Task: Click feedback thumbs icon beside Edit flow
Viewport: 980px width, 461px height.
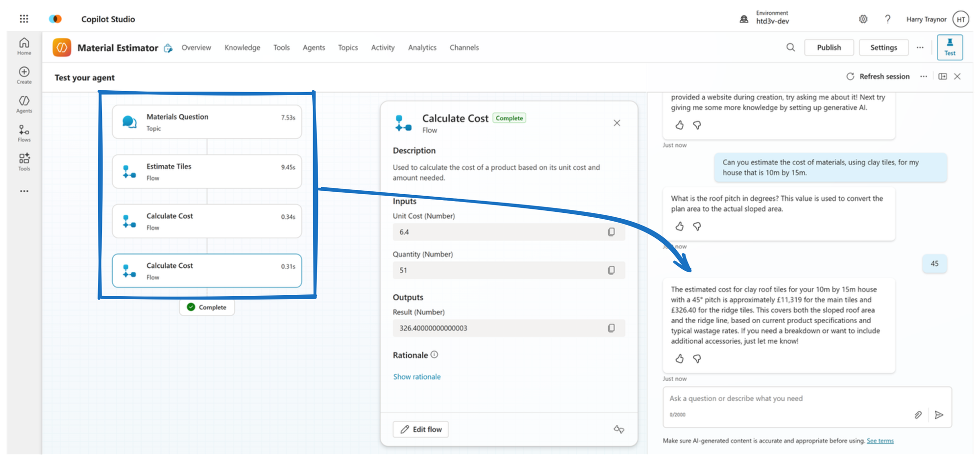Action: click(x=619, y=430)
